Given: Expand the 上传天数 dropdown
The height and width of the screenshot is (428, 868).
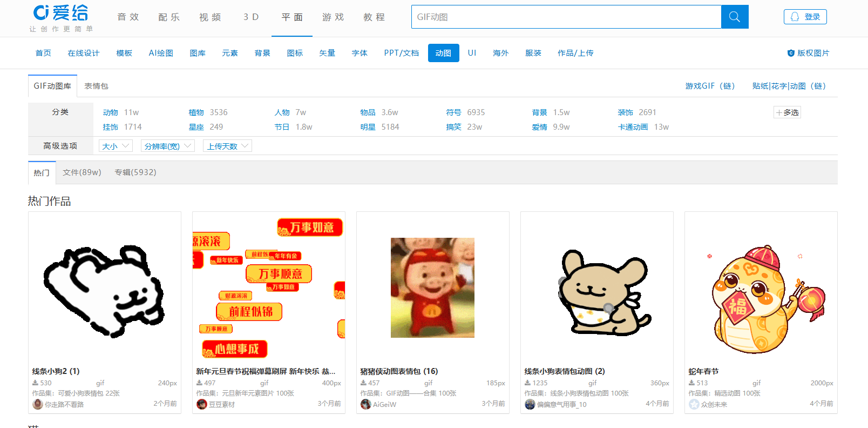Looking at the screenshot, I should click(x=227, y=146).
